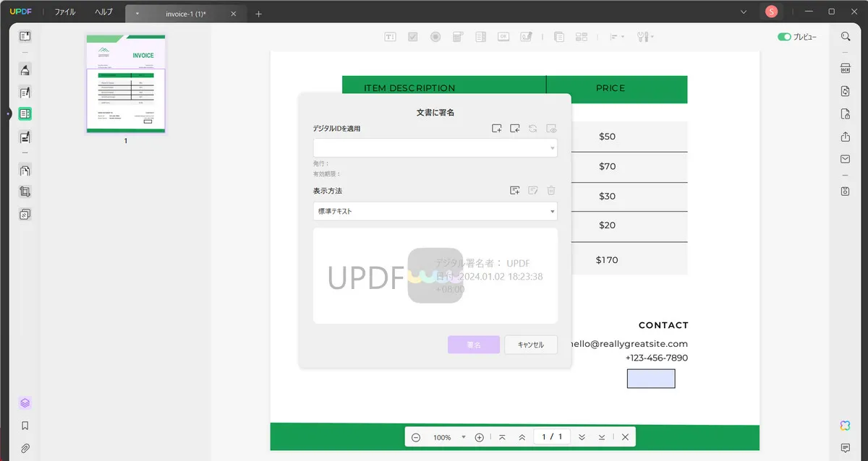This screenshot has width=868, height=461.
Task: Open a new tab with plus button
Action: tap(259, 14)
